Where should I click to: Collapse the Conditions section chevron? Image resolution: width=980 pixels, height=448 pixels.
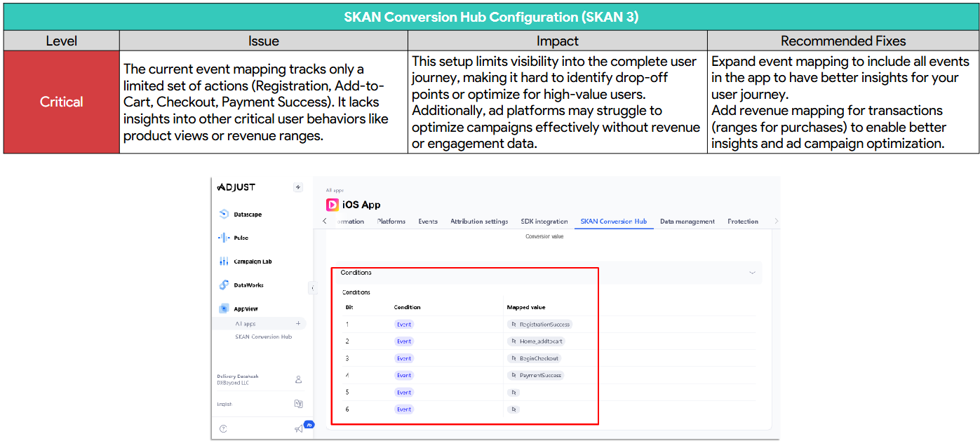(x=752, y=273)
